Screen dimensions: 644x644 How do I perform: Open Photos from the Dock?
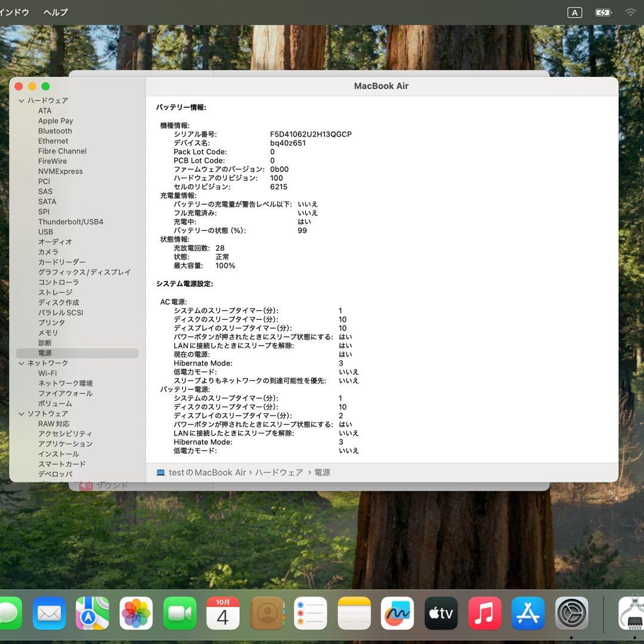[136, 613]
